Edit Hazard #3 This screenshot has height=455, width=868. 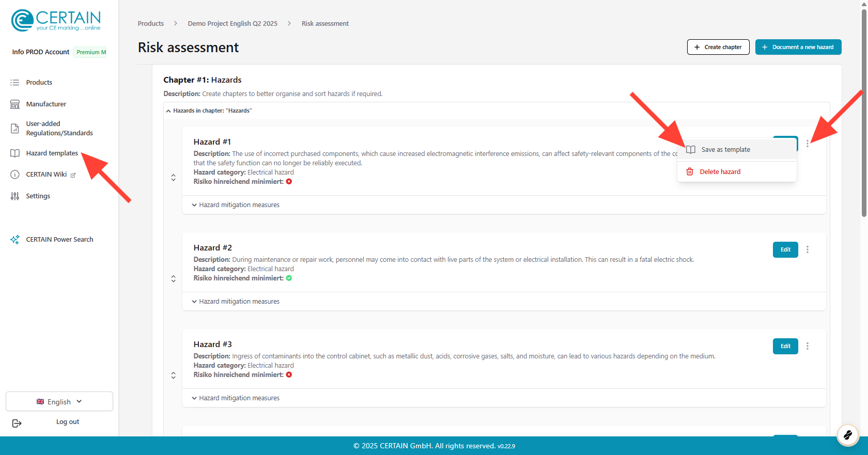coord(785,346)
